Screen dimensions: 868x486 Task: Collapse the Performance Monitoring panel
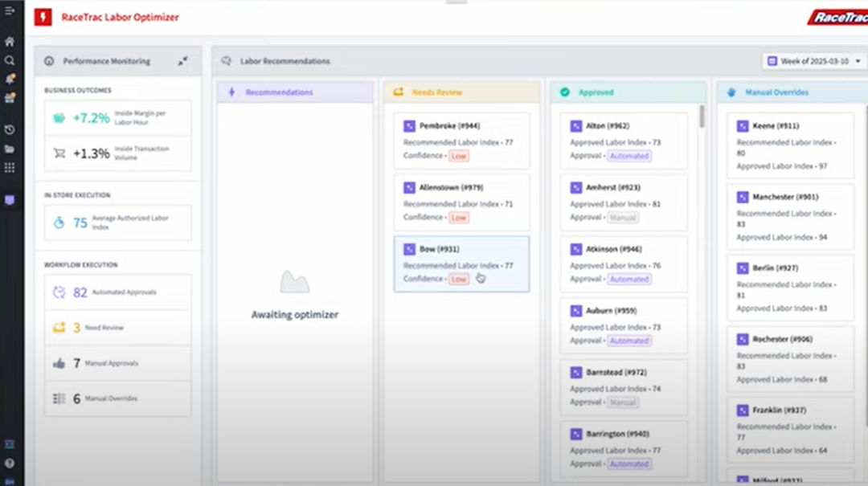point(182,61)
